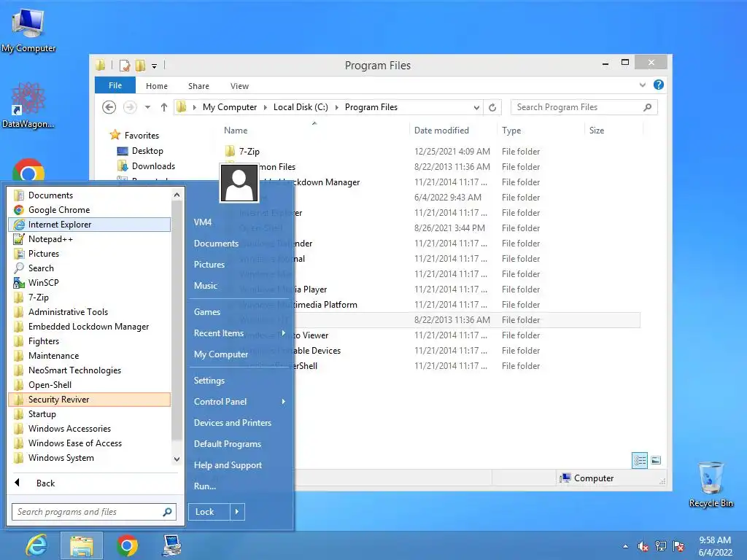Click the Lock button
This screenshot has width=747, height=560.
tap(209, 512)
